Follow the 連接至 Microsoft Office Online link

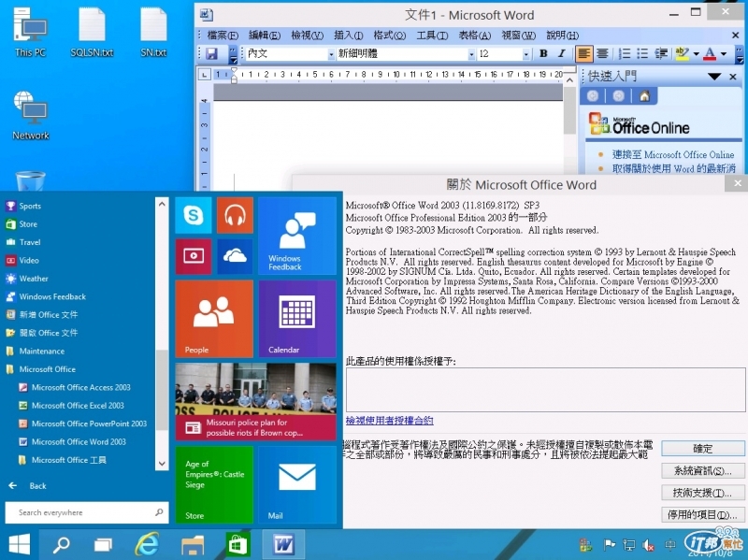672,154
